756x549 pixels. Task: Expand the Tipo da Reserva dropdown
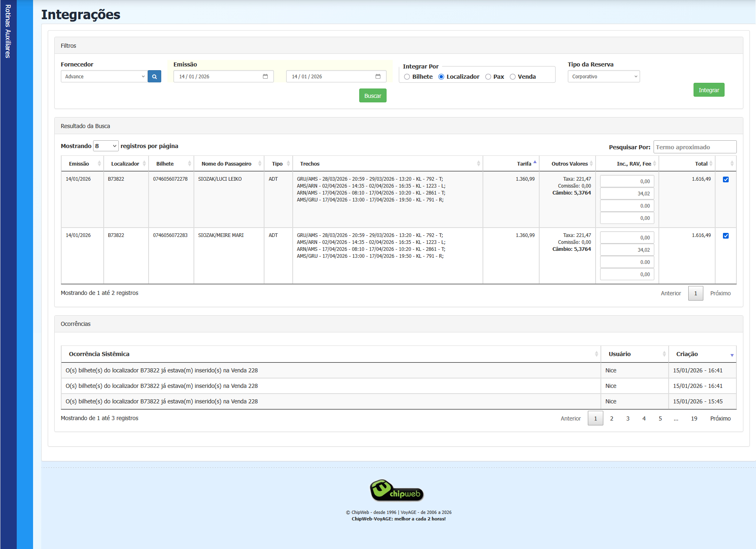tap(603, 77)
